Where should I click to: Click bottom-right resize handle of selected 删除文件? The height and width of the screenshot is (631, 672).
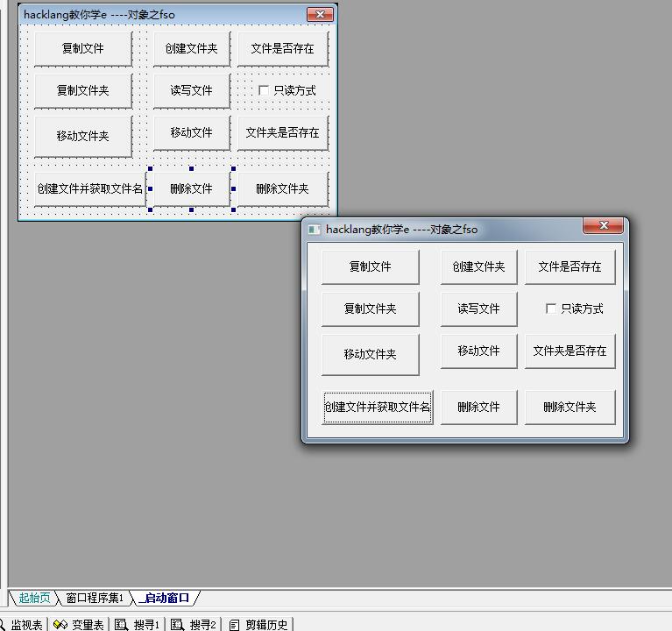tap(233, 209)
